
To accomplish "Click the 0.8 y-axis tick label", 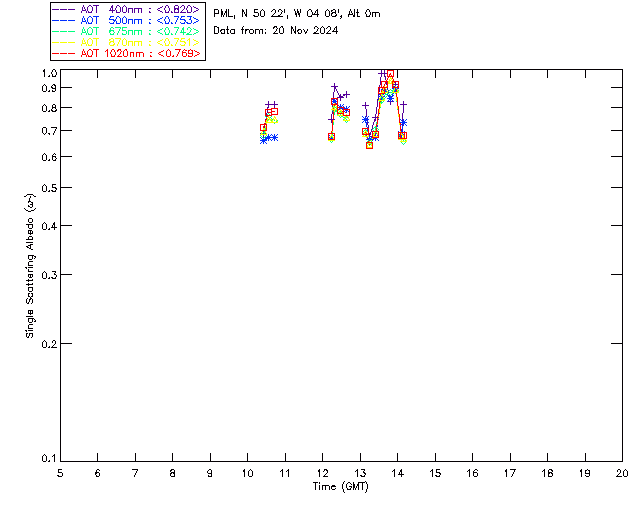I will pos(49,108).
